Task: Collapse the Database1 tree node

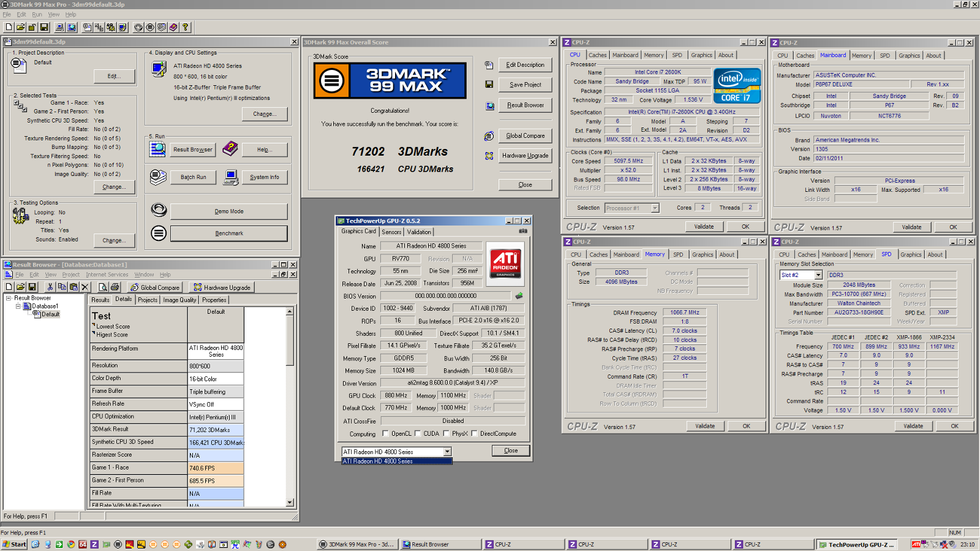Action: [18, 306]
